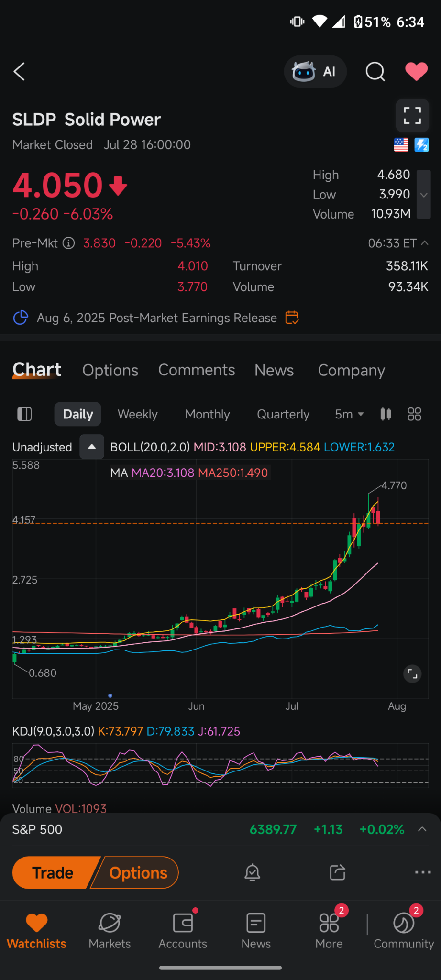Open the Aug 6 earnings release notice
Image resolution: width=441 pixels, height=980 pixels.
click(156, 318)
